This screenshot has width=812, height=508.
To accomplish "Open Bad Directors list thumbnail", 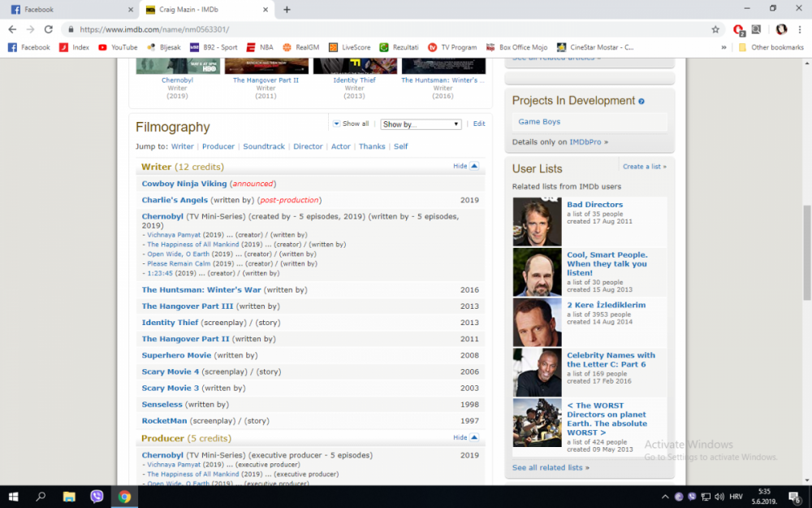I will pyautogui.click(x=537, y=222).
